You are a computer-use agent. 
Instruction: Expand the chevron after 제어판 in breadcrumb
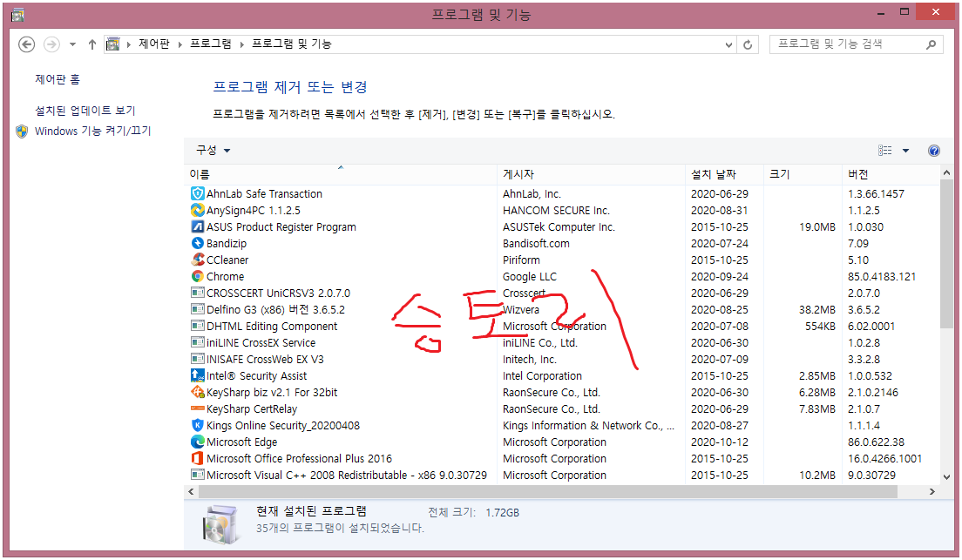tap(180, 44)
